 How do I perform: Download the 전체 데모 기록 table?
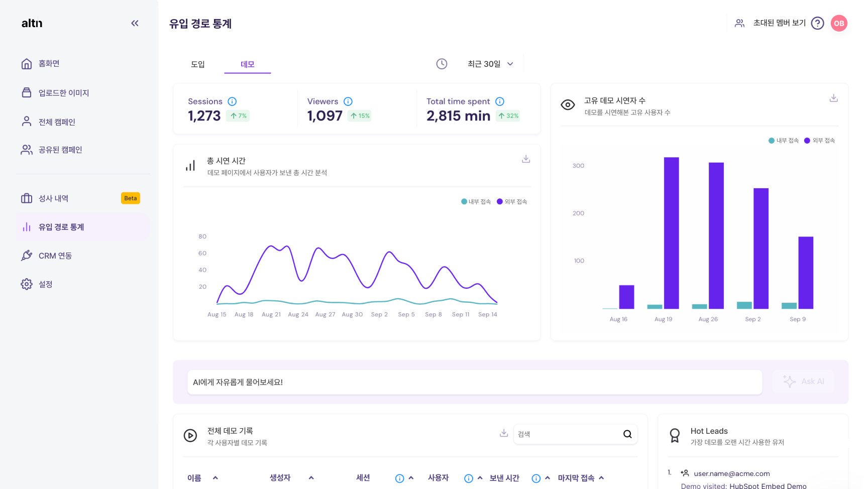coord(504,433)
